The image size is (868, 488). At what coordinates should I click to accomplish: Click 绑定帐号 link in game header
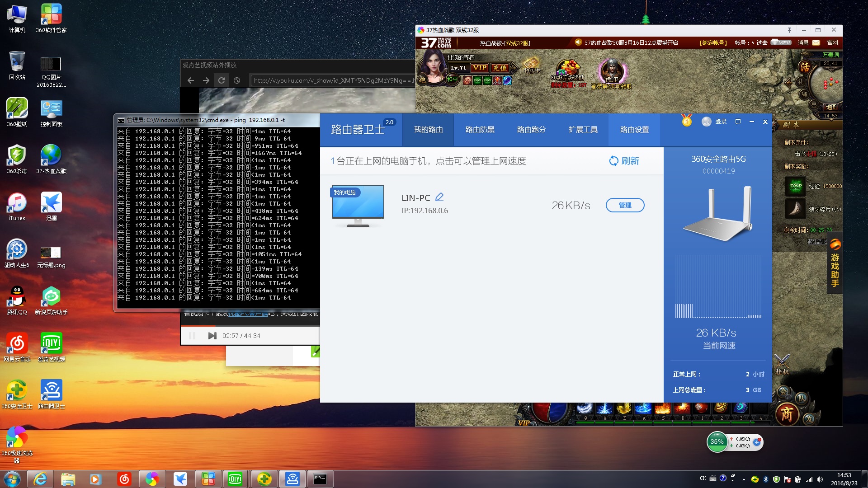coord(713,43)
